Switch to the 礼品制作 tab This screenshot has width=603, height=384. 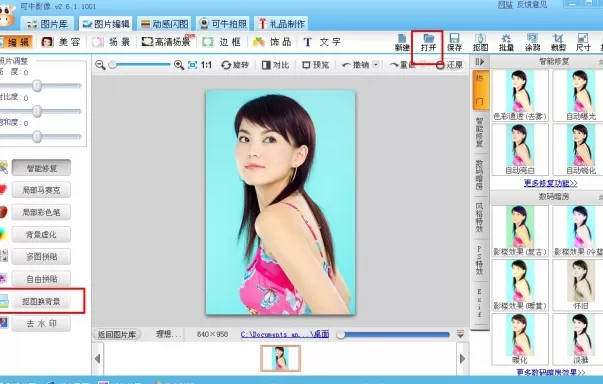coord(281,24)
